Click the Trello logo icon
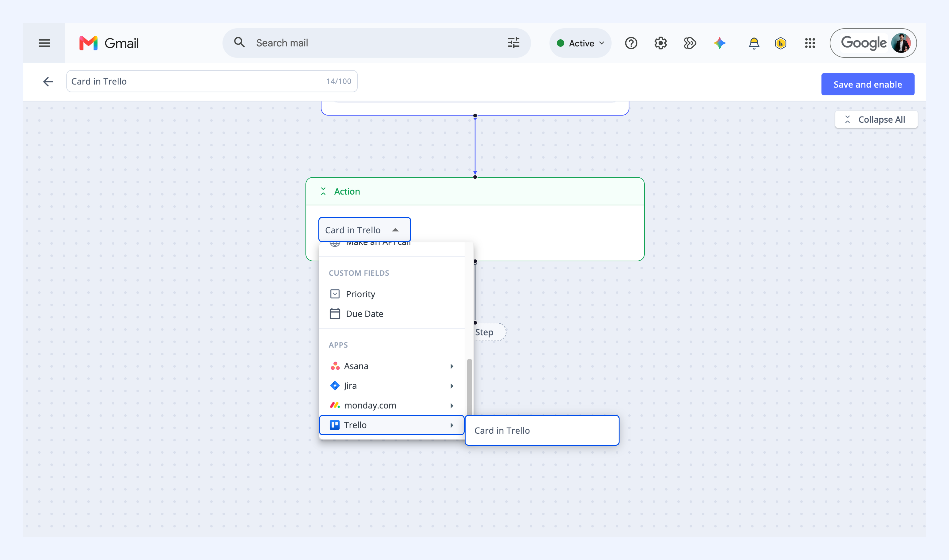 (335, 425)
